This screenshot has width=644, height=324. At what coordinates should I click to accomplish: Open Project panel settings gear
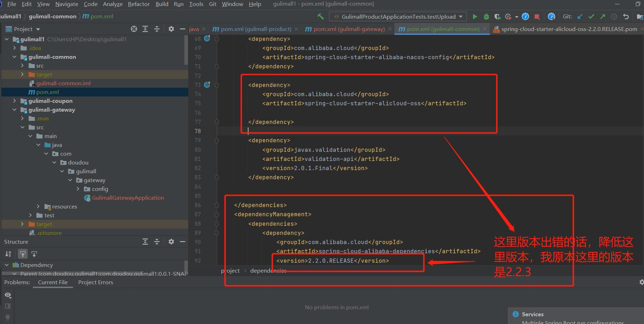point(171,29)
